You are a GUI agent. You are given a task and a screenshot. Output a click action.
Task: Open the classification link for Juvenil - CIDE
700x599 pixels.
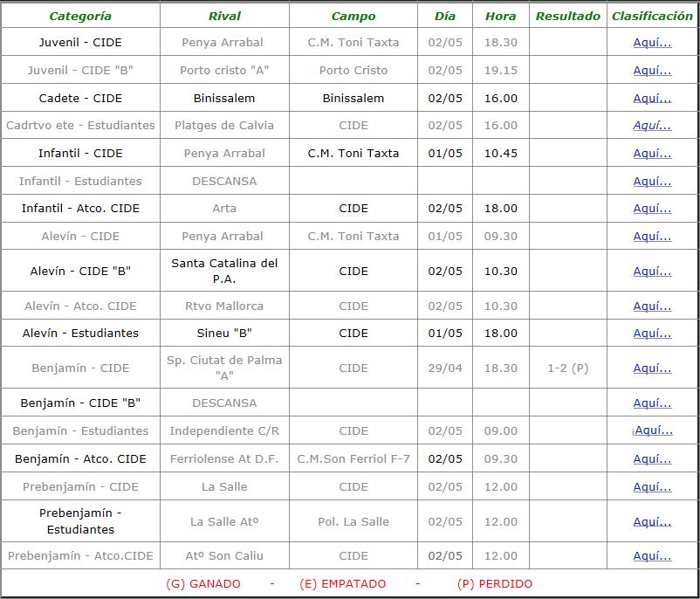coord(652,42)
